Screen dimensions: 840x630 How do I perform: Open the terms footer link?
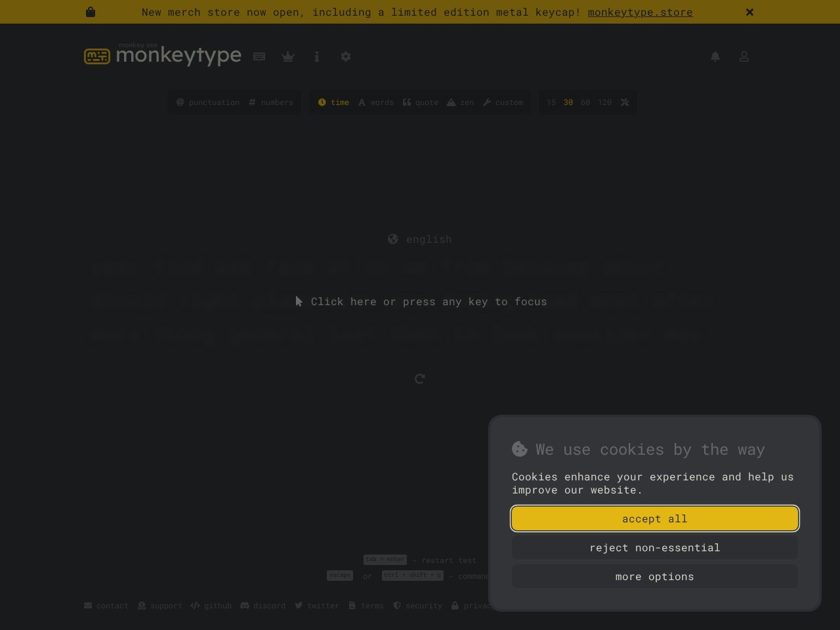point(366,606)
